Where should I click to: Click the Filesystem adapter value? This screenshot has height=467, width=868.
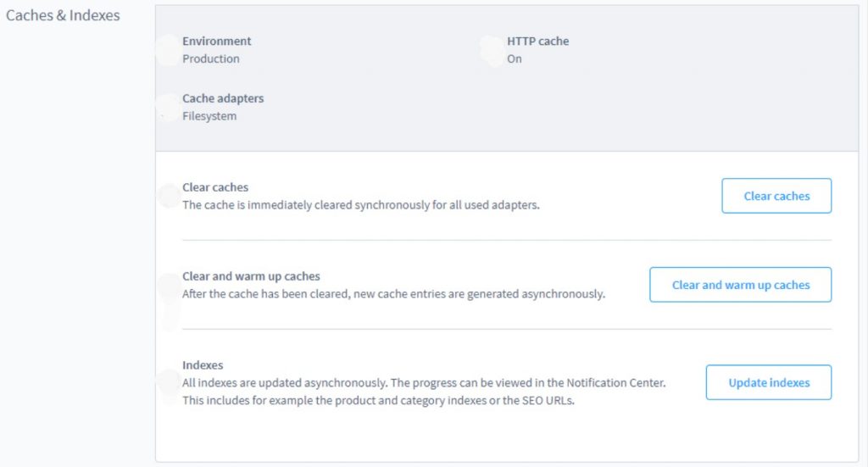(x=209, y=116)
